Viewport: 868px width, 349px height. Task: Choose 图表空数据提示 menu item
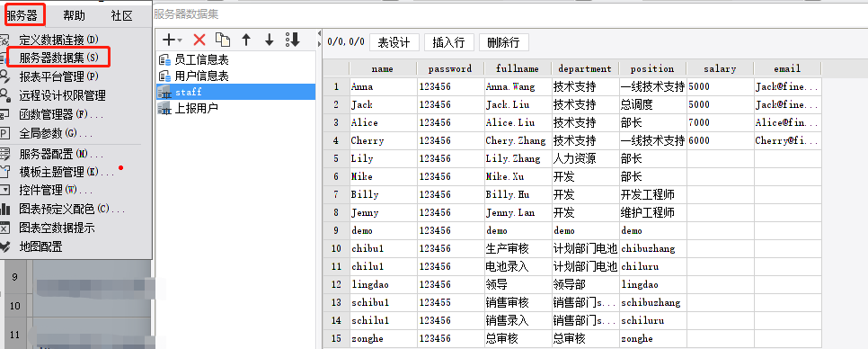57,228
